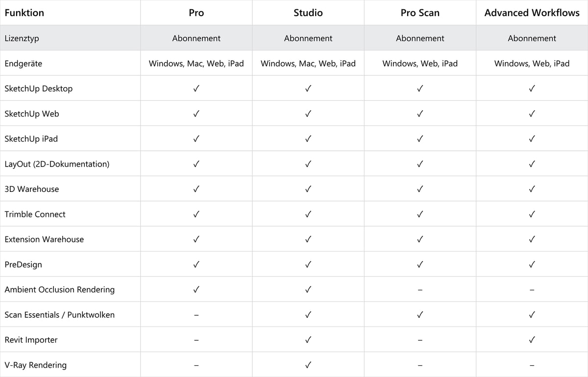Image resolution: width=588 pixels, height=377 pixels.
Task: Click the Pro checkmark for Ambient Occlusion Rendering
Action: [x=196, y=289]
